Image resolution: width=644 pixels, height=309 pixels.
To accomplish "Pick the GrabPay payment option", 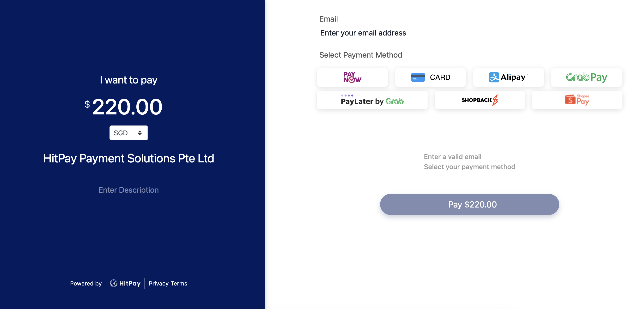I will pyautogui.click(x=586, y=77).
